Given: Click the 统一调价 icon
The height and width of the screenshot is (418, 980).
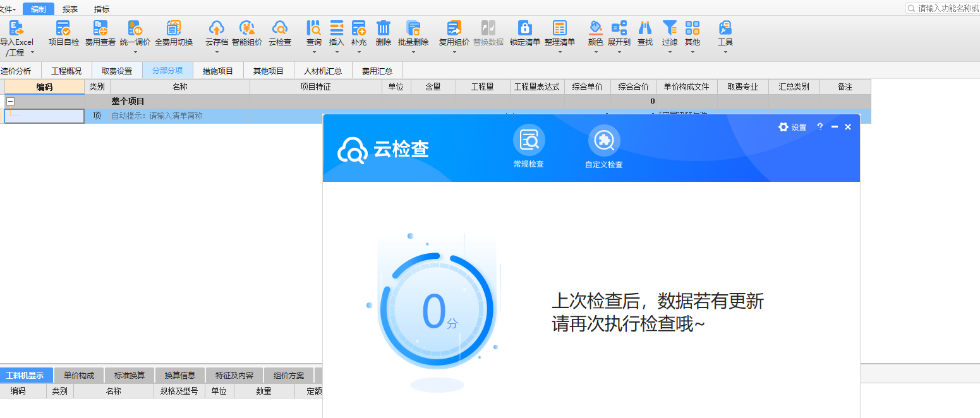Looking at the screenshot, I should [135, 28].
